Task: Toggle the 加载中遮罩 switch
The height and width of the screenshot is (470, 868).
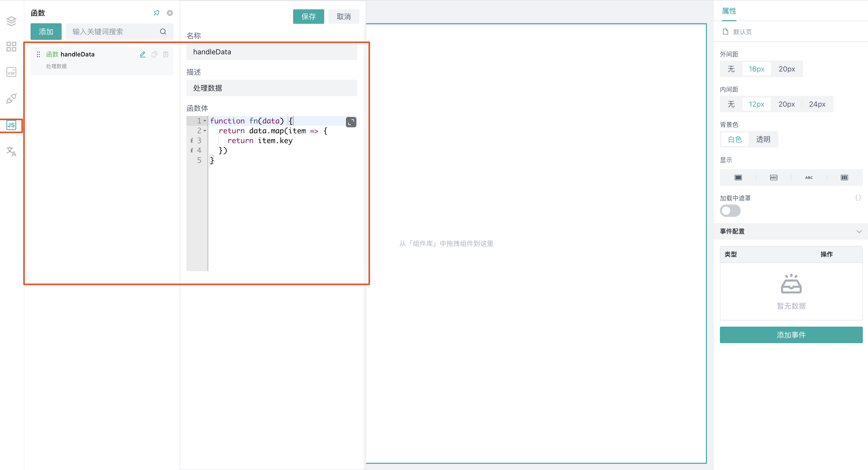Action: [x=730, y=211]
